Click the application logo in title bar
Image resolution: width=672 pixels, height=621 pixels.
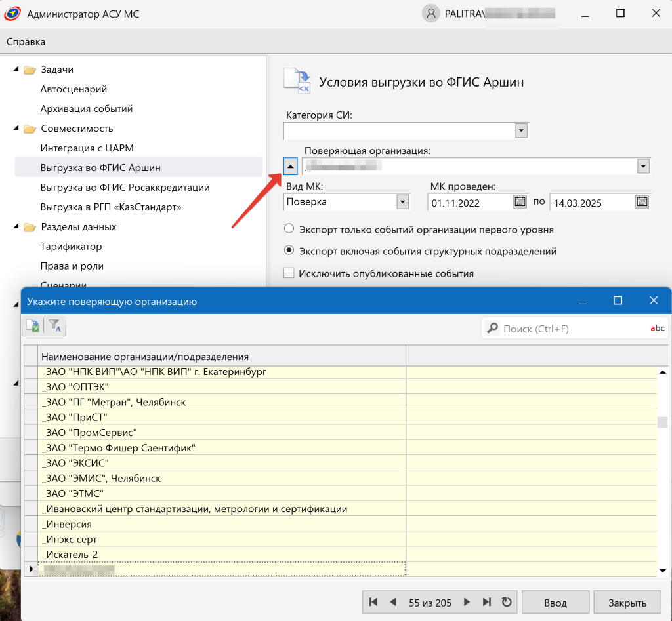pos(12,14)
